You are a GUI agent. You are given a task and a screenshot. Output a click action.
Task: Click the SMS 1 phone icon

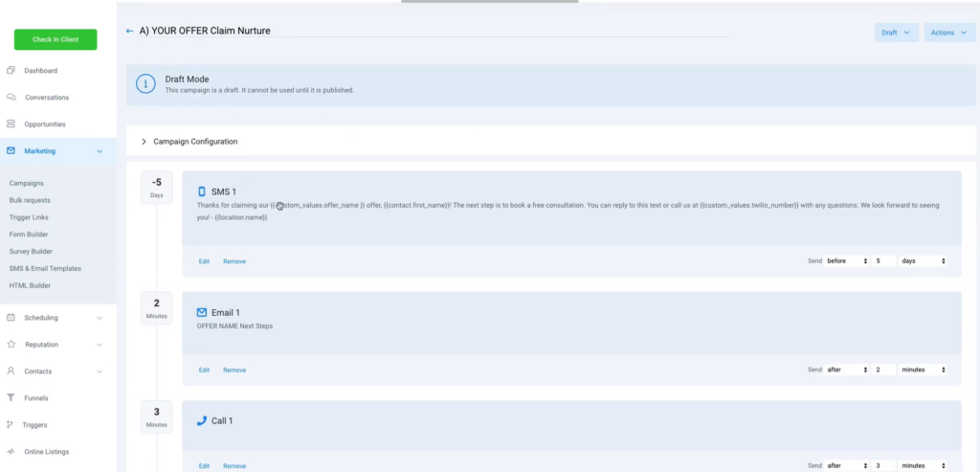(202, 191)
